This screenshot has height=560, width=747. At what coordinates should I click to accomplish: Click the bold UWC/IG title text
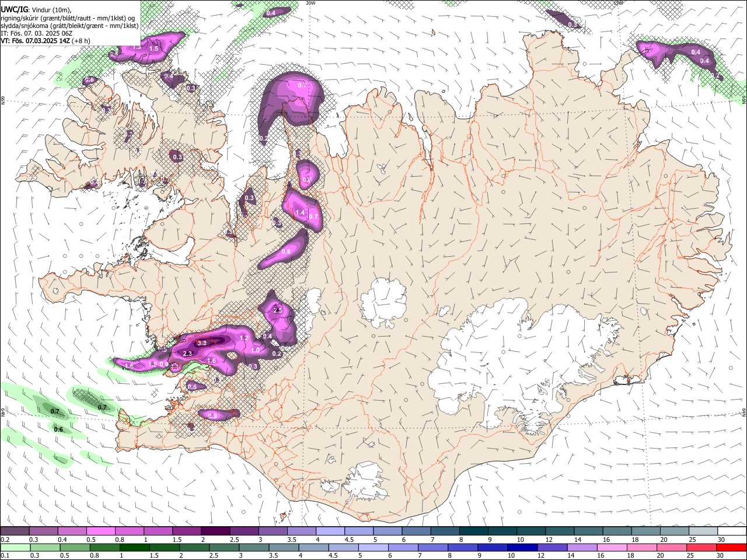pyautogui.click(x=13, y=9)
